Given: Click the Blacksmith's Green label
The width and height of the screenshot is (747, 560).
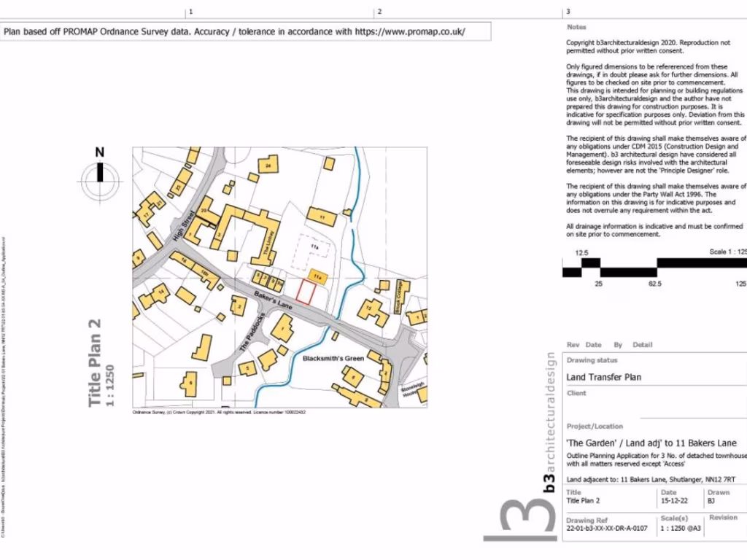Looking at the screenshot, I should pos(333,359).
